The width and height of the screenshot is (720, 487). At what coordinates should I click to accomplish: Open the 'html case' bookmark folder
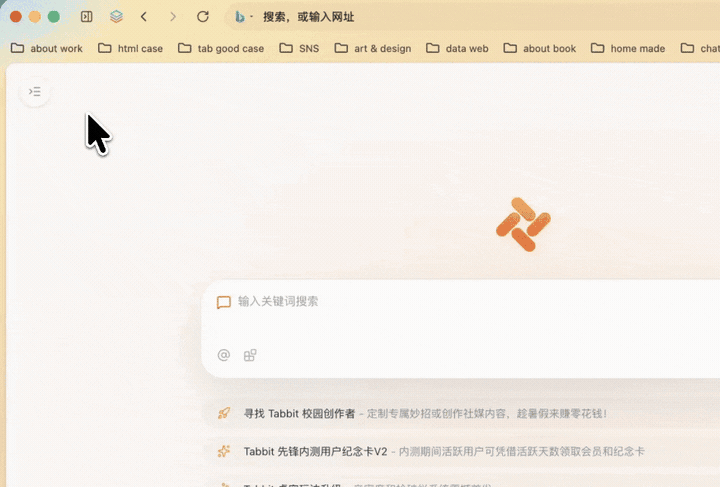click(x=130, y=48)
